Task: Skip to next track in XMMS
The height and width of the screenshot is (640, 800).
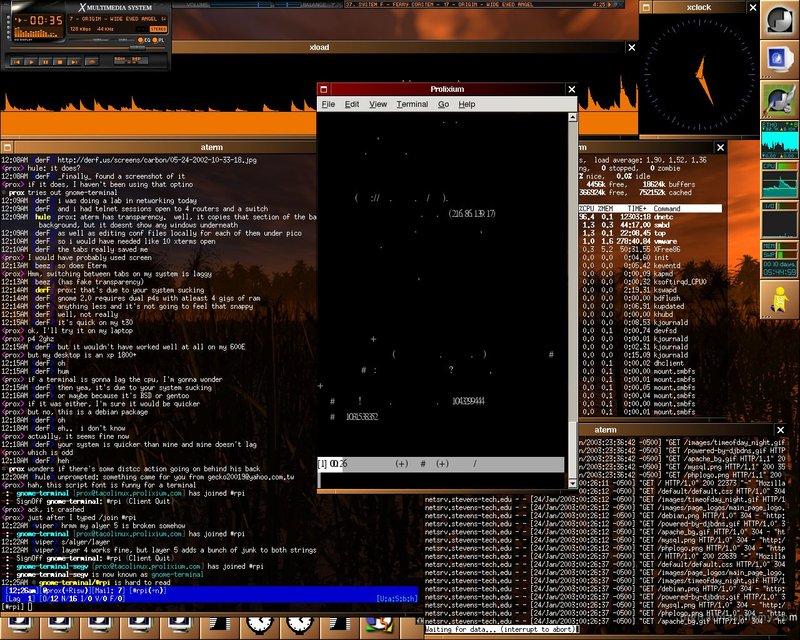Action: pyautogui.click(x=74, y=61)
